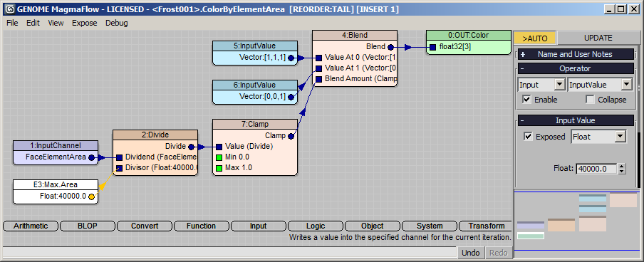644x262 pixels.
Task: Uncheck the Enable checkbox
Action: pyautogui.click(x=526, y=100)
